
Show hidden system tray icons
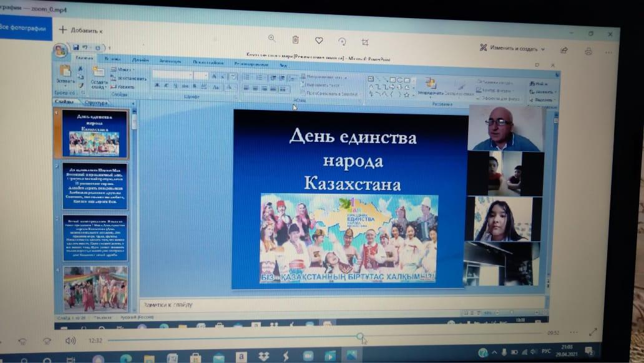[x=494, y=352]
